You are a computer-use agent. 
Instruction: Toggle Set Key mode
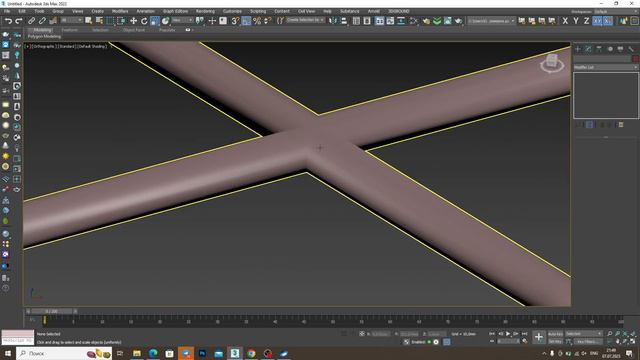[556, 342]
